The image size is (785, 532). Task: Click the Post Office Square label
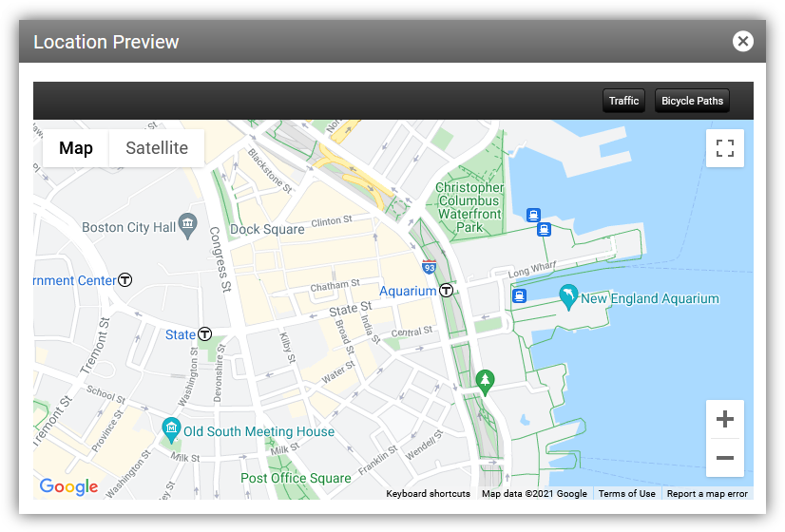point(296,478)
